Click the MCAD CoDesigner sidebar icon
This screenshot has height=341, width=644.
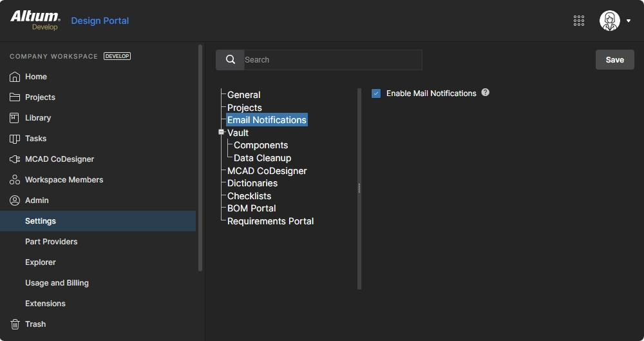15,159
